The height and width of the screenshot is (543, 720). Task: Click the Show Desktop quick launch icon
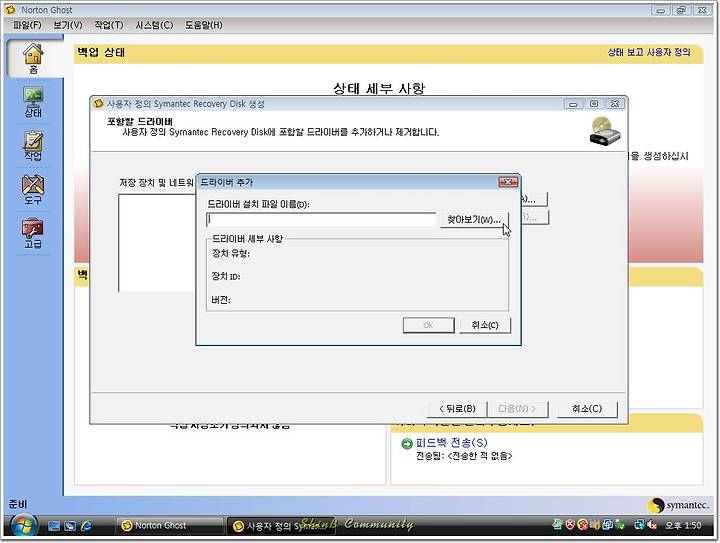54,526
